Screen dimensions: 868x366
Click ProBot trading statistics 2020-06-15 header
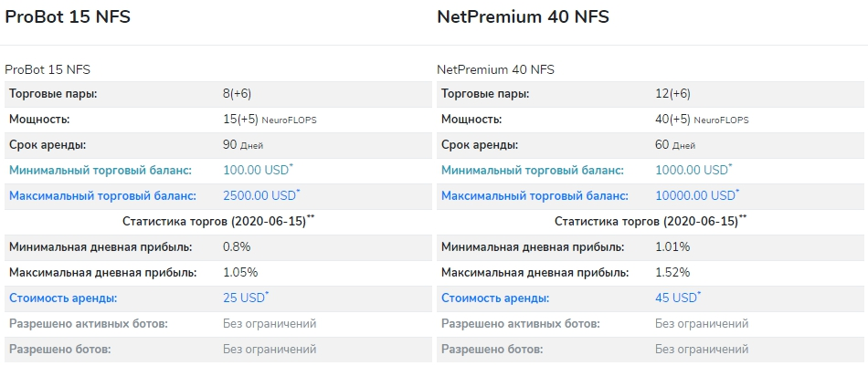tap(218, 221)
